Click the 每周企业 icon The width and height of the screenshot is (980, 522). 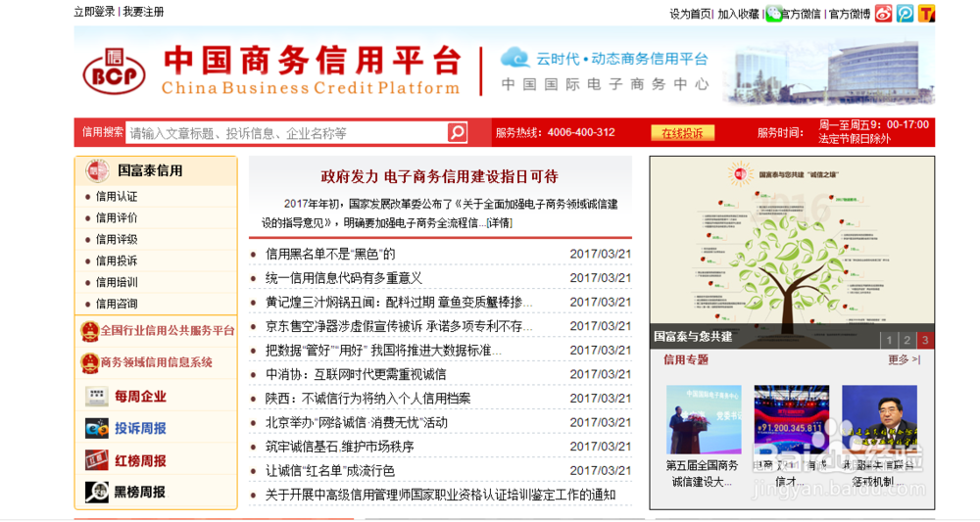tap(96, 396)
